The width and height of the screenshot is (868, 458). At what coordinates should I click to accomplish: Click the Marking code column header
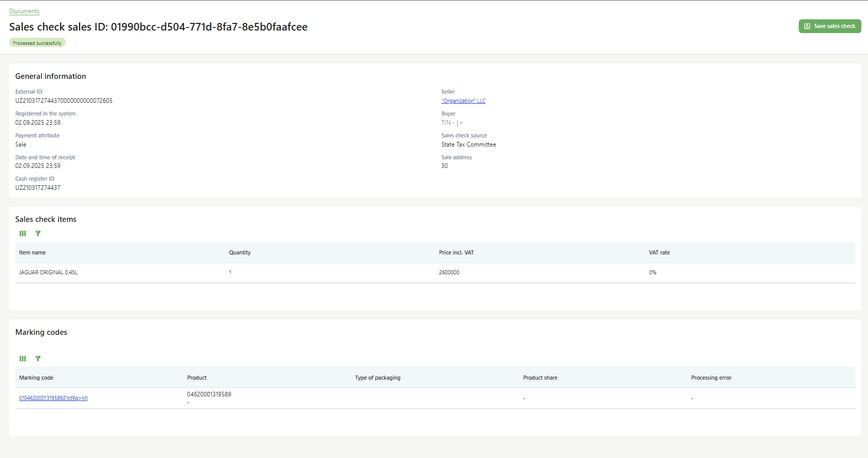(36, 378)
